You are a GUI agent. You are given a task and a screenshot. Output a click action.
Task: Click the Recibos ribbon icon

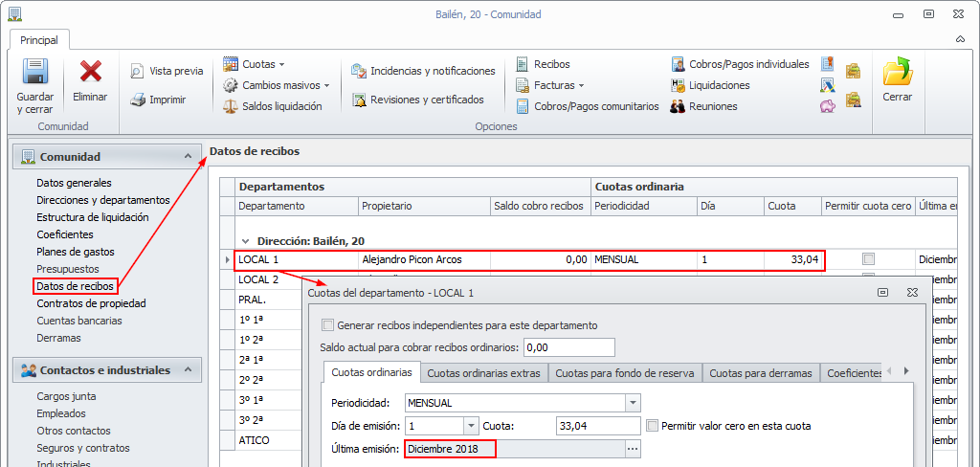523,64
